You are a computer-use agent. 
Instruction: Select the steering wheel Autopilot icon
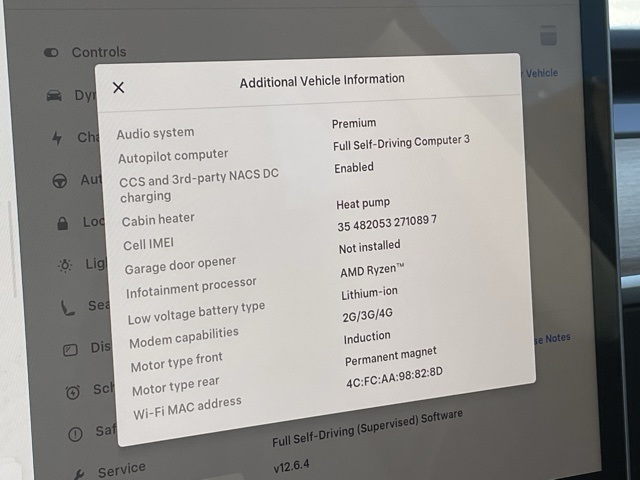coord(60,181)
